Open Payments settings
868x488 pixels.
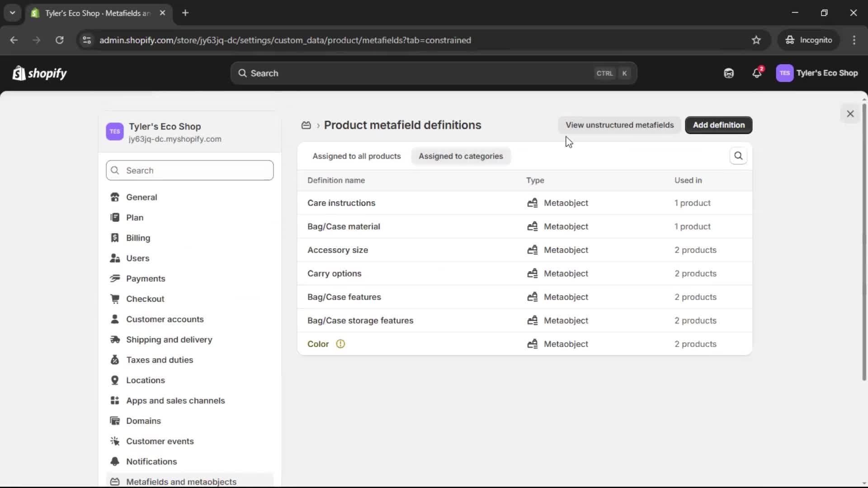[146, 279]
